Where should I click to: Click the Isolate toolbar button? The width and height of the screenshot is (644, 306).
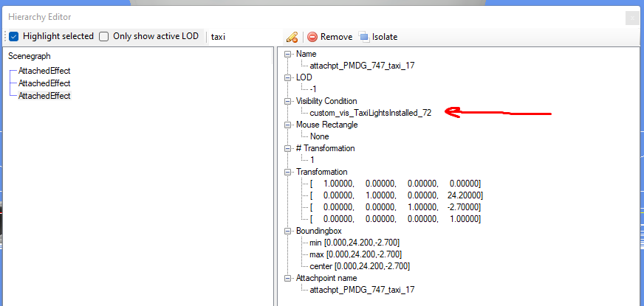[363, 36]
